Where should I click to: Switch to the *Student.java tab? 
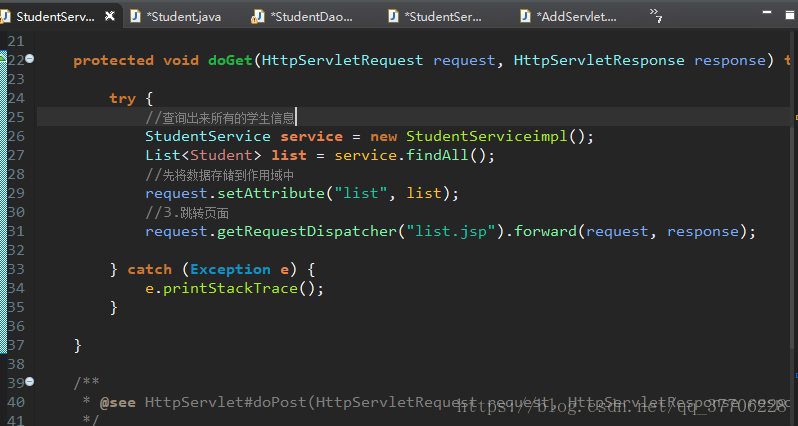coord(176,17)
